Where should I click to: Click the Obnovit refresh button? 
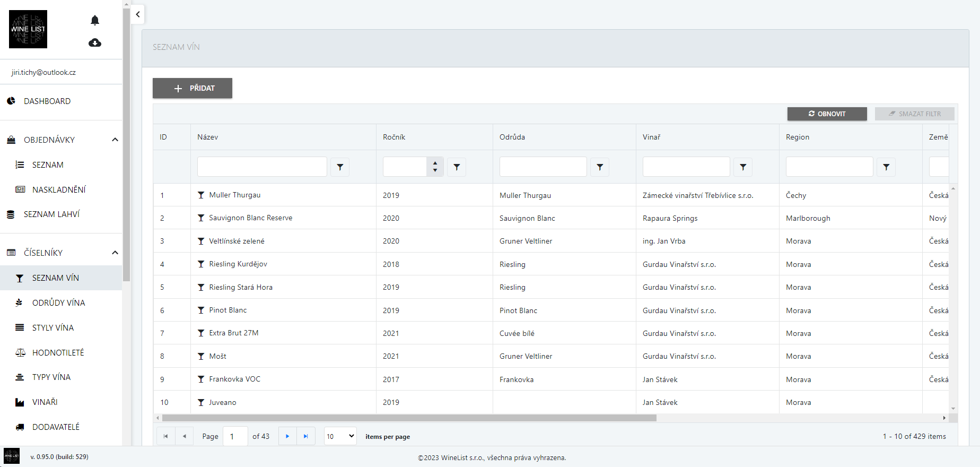827,114
